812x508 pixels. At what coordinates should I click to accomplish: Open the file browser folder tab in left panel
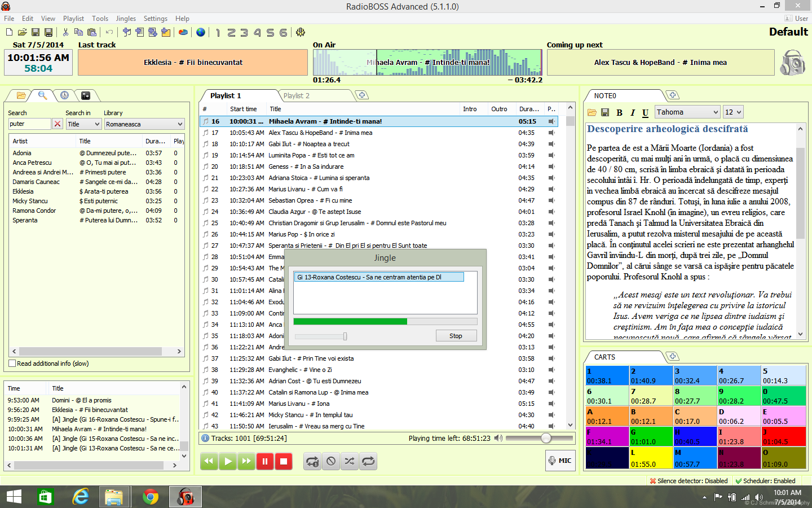[x=21, y=95]
